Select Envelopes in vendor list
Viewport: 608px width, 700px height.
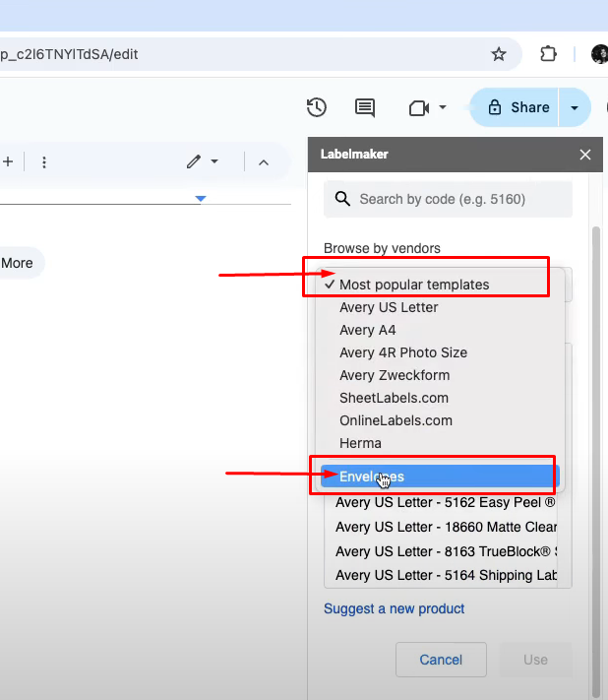coord(440,477)
